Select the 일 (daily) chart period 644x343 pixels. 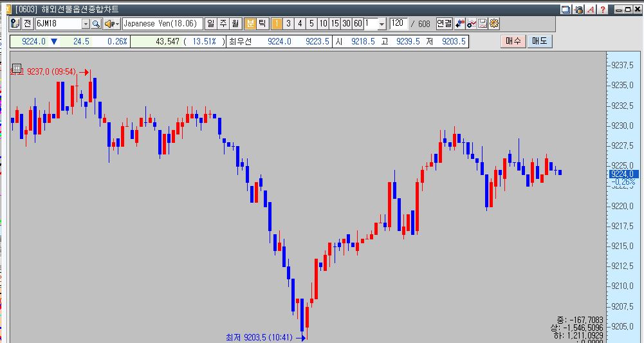point(210,24)
